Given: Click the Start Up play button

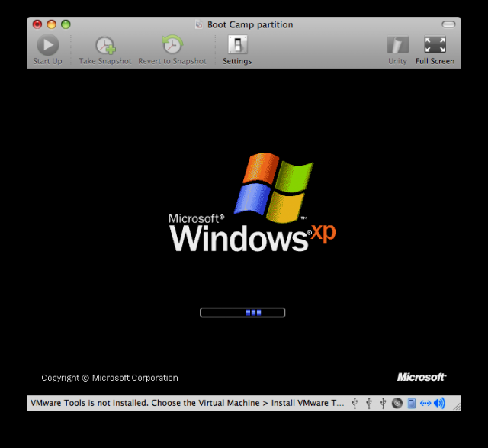Looking at the screenshot, I should pyautogui.click(x=47, y=50).
